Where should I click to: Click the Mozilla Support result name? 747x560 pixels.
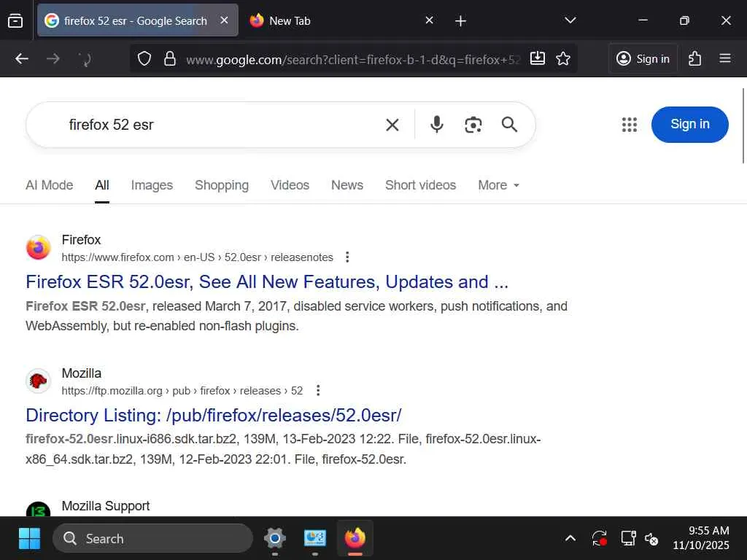[x=106, y=506]
